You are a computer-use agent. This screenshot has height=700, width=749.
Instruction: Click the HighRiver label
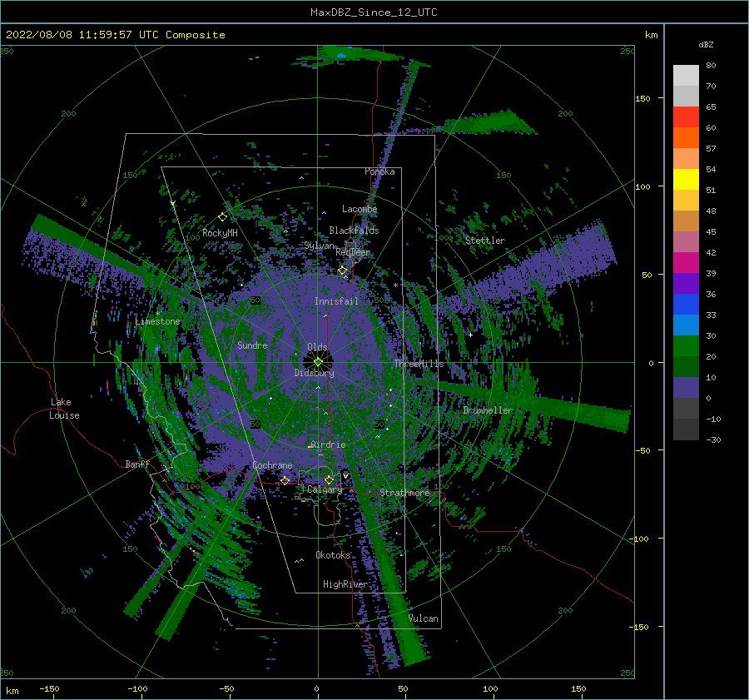(345, 584)
